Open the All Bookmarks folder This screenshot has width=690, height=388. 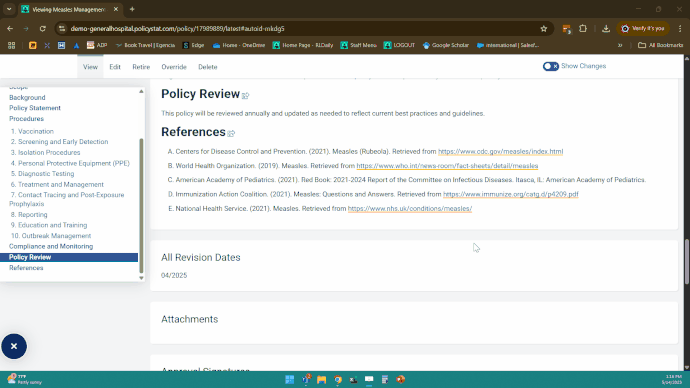[x=660, y=45]
